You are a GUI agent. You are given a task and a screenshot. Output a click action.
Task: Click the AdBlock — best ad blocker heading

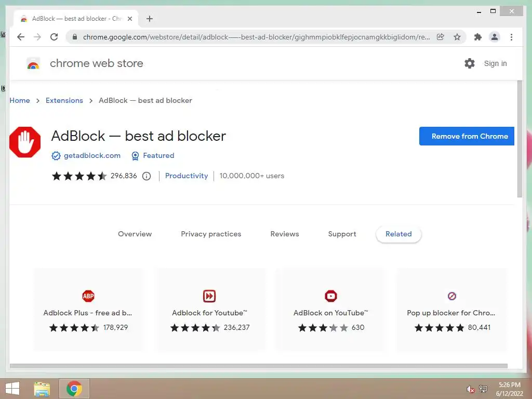138,136
